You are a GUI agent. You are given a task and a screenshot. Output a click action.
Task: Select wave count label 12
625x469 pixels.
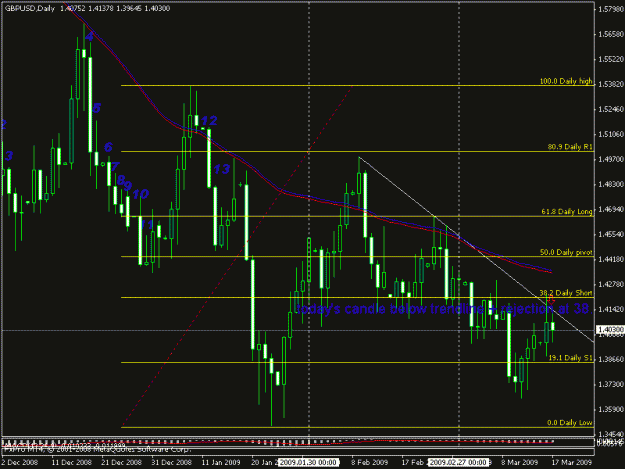tap(209, 120)
